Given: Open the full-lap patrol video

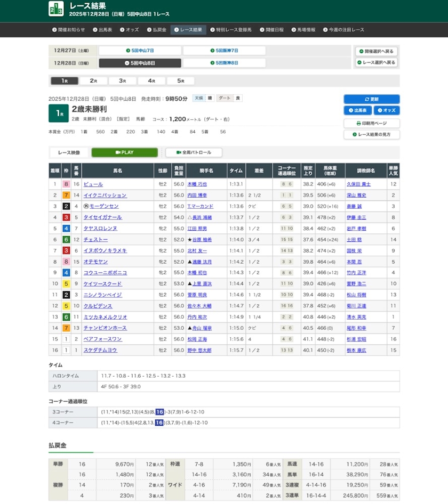Looking at the screenshot, I should tap(194, 152).
